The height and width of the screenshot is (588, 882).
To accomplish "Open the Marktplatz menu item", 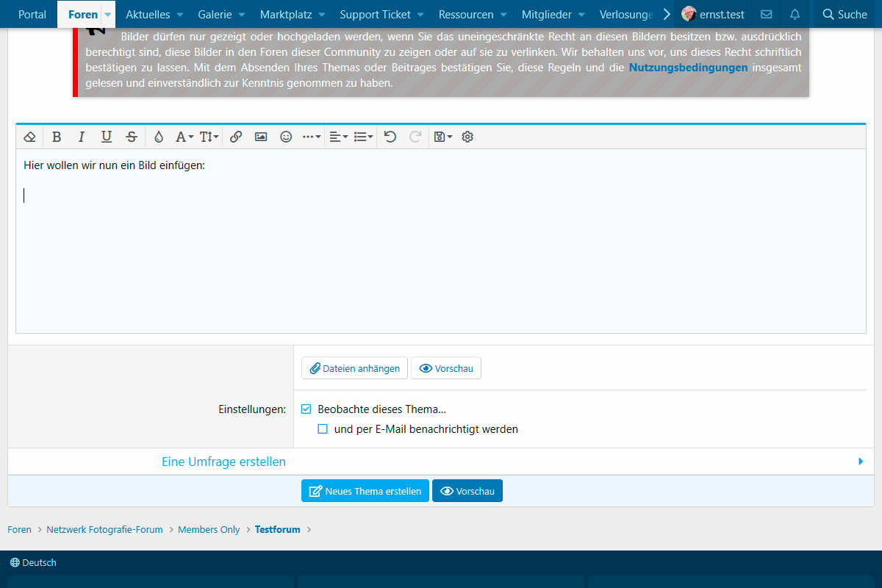I will coord(286,14).
